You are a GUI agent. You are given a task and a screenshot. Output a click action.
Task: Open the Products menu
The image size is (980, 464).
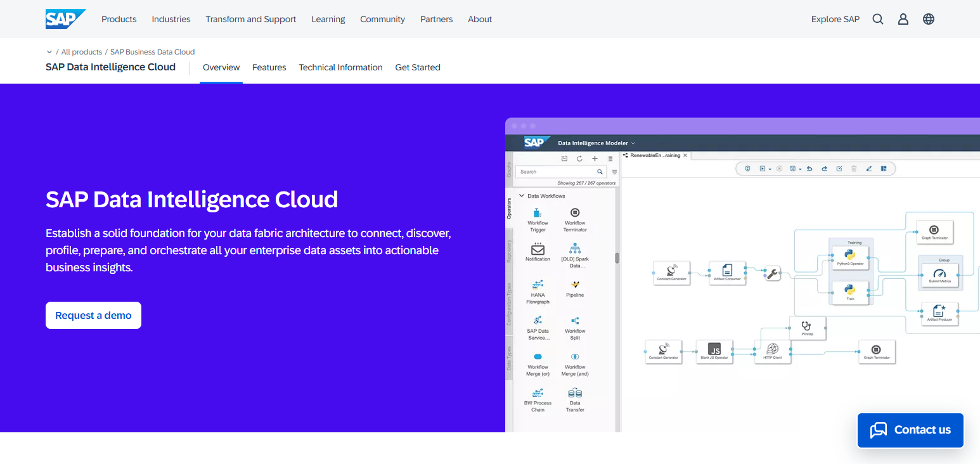coord(119,19)
